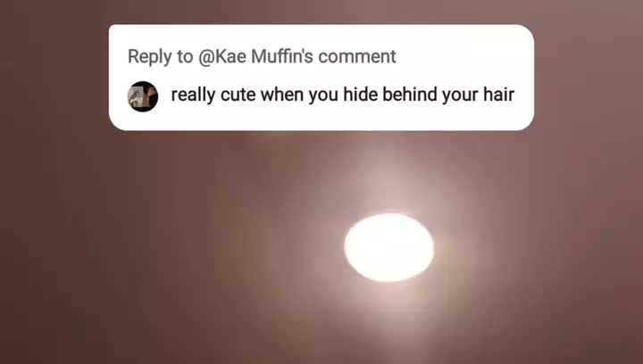Tap the @Kae Muffin username mention
This screenshot has width=643, height=364.
coord(256,56)
